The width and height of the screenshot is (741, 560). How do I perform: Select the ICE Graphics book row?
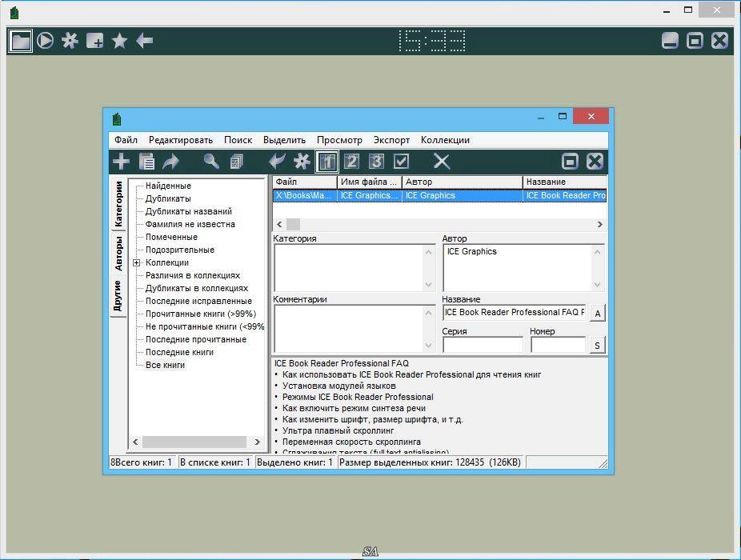click(x=439, y=196)
